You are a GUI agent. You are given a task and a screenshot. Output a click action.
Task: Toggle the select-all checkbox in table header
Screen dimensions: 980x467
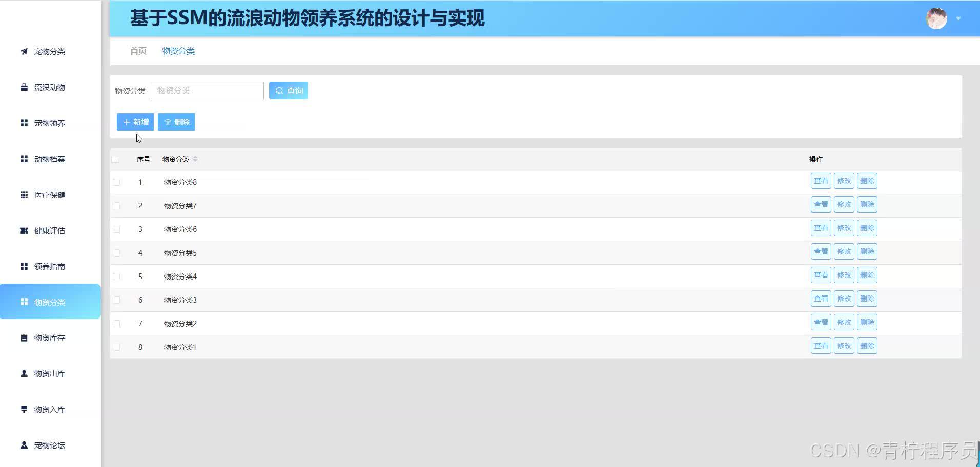(x=115, y=159)
